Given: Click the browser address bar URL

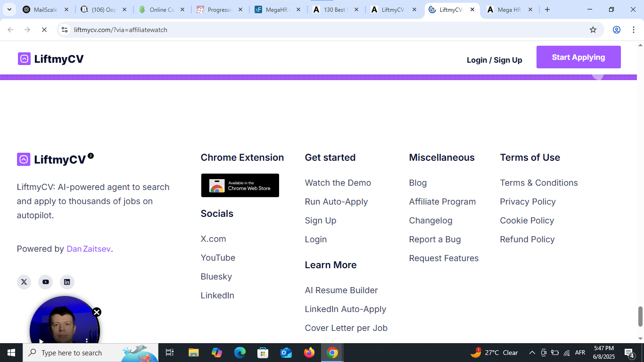Looking at the screenshot, I should click(x=121, y=30).
